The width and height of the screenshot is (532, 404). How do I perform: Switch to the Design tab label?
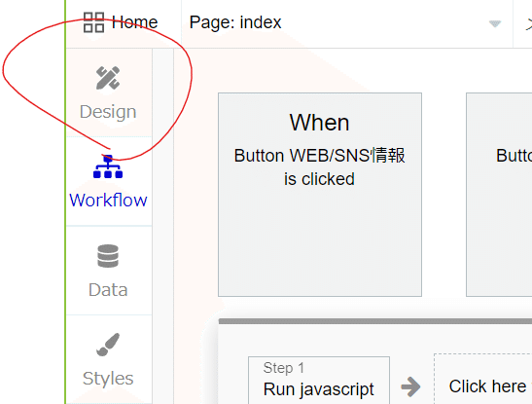pyautogui.click(x=108, y=112)
